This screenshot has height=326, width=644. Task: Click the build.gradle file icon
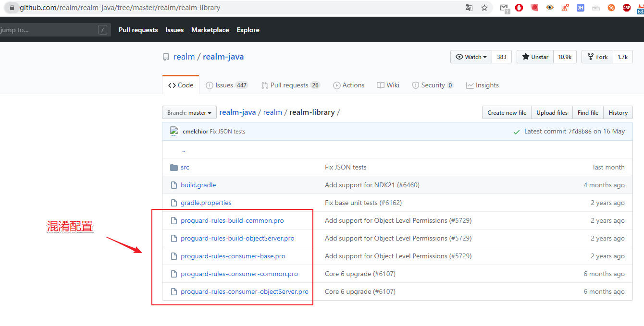click(174, 185)
